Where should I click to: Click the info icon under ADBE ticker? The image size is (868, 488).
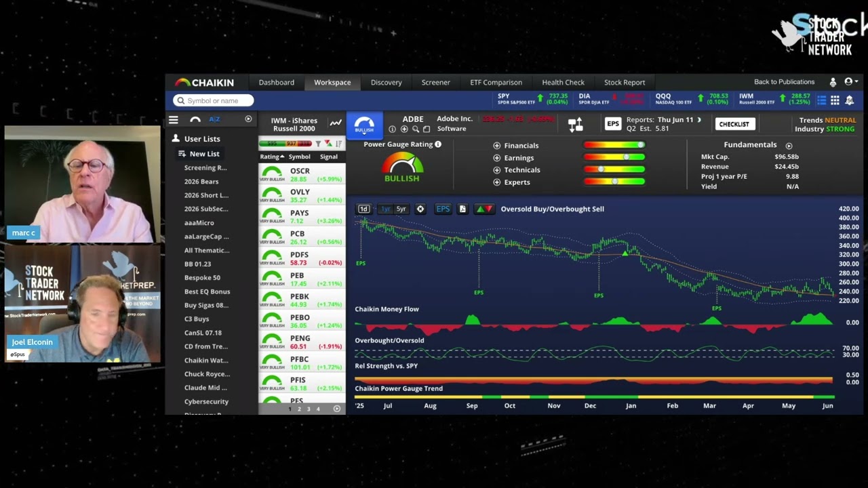392,129
